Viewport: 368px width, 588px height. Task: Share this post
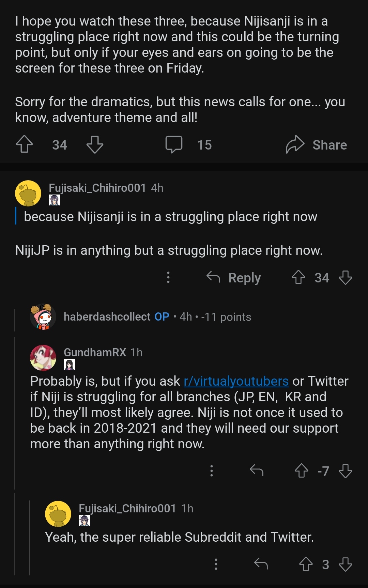pos(316,144)
